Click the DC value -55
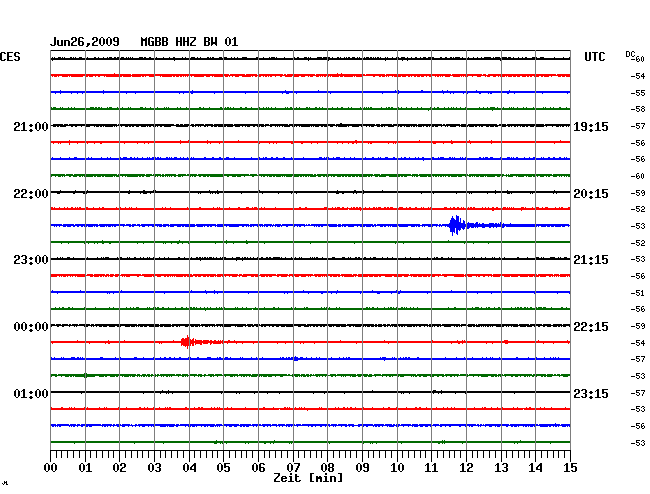Viewport: 650px width, 494px height. click(638, 93)
